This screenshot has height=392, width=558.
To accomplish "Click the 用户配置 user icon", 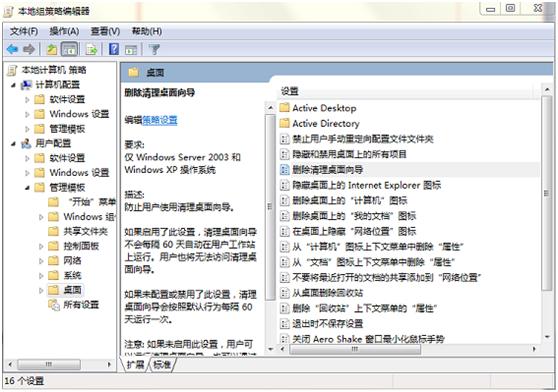I will click(26, 143).
